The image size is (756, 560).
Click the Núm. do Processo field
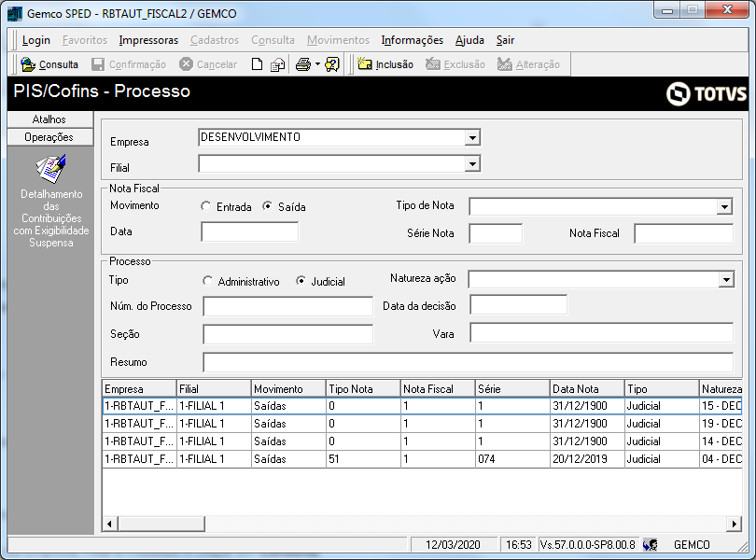click(x=287, y=306)
